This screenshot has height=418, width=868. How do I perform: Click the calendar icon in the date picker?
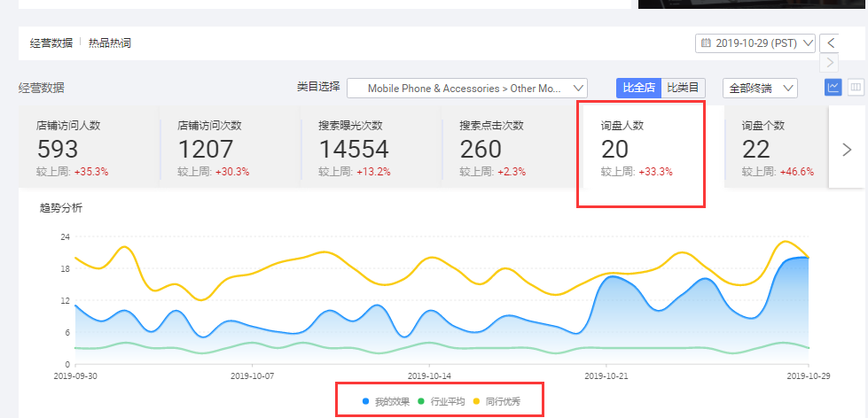[x=706, y=43]
